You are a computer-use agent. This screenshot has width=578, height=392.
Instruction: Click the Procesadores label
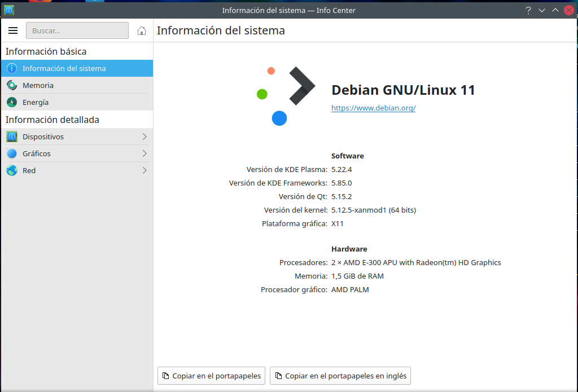tap(303, 263)
